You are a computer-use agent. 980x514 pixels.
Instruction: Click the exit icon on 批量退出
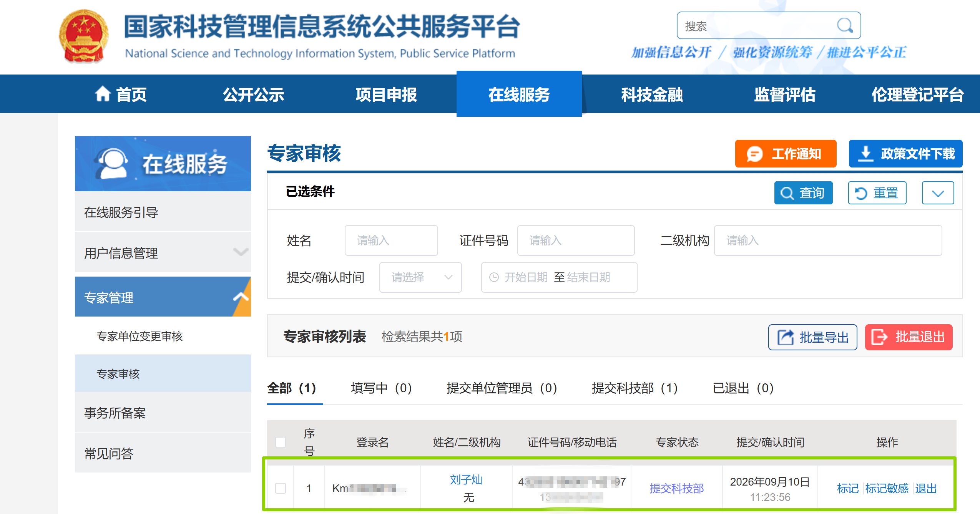[x=879, y=337]
